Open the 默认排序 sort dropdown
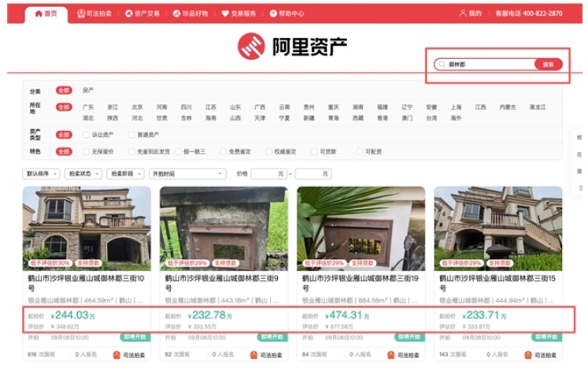This screenshot has height=375, width=588. pyautogui.click(x=41, y=174)
